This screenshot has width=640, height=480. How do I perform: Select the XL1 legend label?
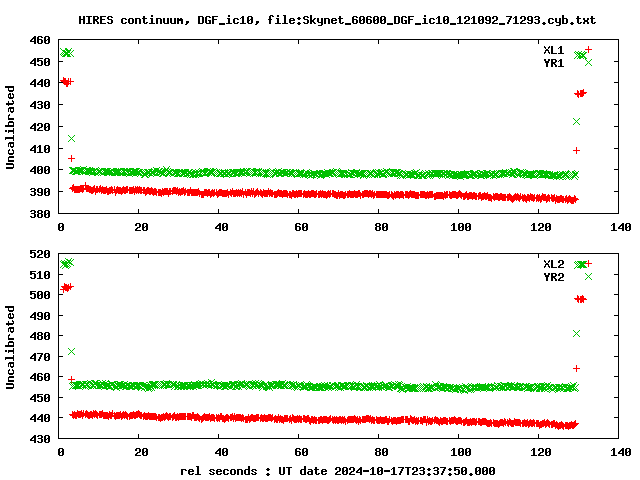(x=553, y=50)
